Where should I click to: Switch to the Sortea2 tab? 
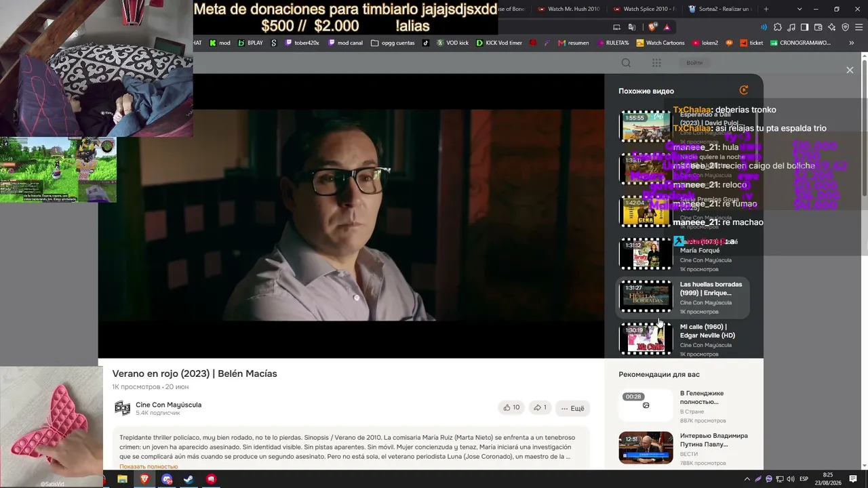click(720, 9)
